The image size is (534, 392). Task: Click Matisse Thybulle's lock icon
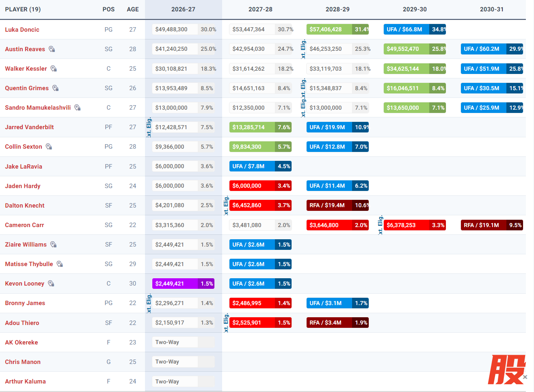pyautogui.click(x=60, y=264)
